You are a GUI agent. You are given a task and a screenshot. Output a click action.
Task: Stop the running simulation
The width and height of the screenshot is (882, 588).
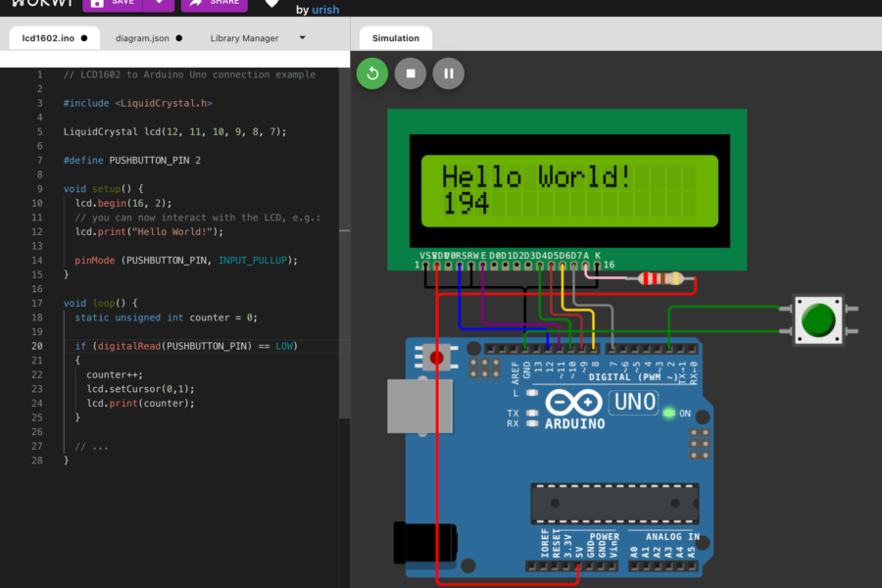pos(410,73)
